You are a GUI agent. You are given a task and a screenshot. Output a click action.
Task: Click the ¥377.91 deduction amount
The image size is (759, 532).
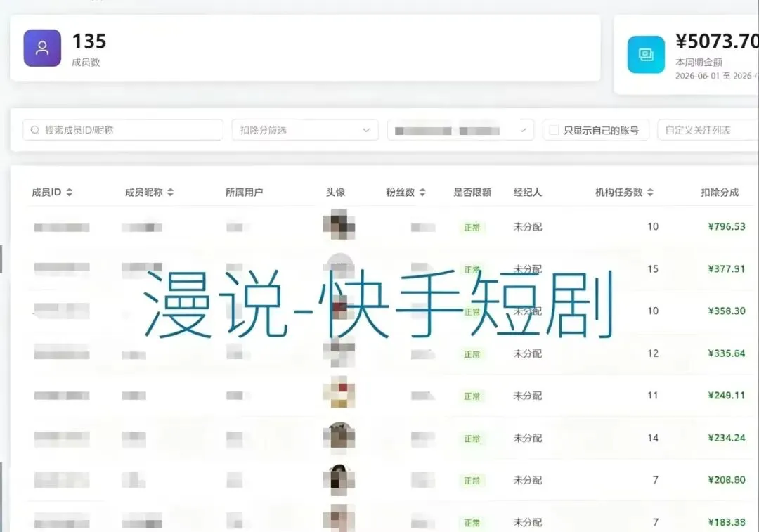pos(727,268)
